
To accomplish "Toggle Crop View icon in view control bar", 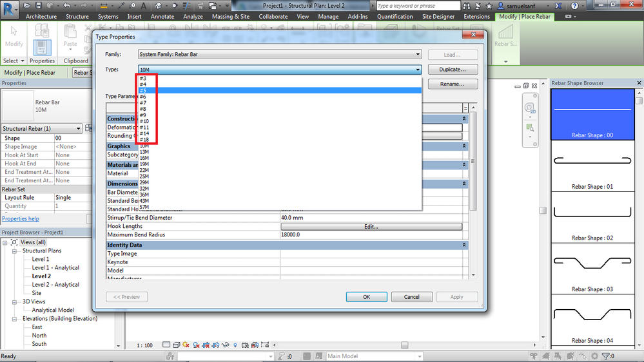I will 206,345.
